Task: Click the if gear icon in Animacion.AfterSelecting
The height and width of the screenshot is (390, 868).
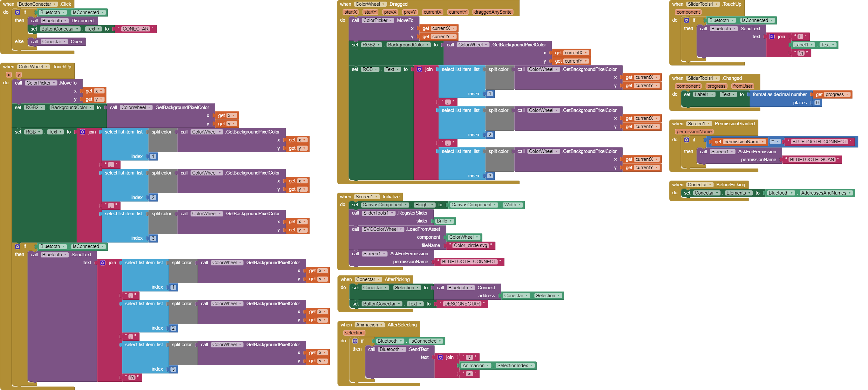Action: tap(355, 341)
